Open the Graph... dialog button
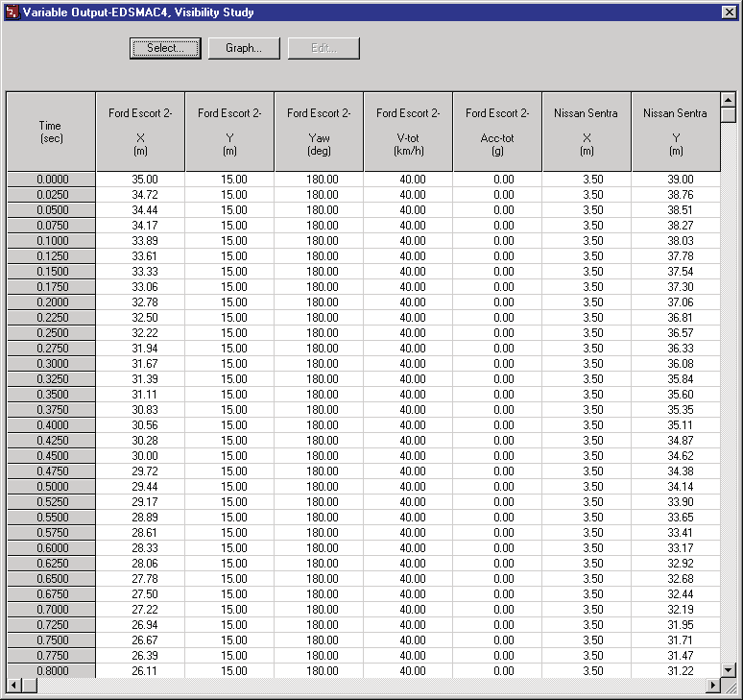743x700 pixels. [x=244, y=48]
